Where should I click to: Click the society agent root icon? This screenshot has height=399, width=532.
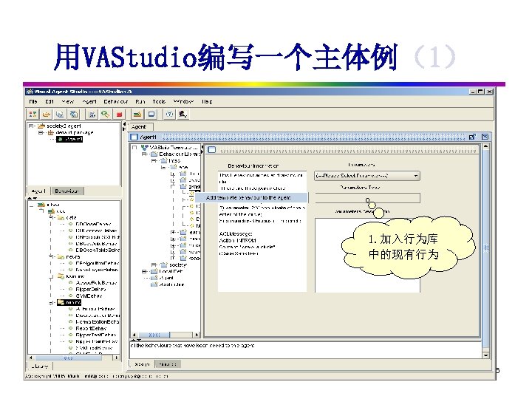[x=41, y=126]
